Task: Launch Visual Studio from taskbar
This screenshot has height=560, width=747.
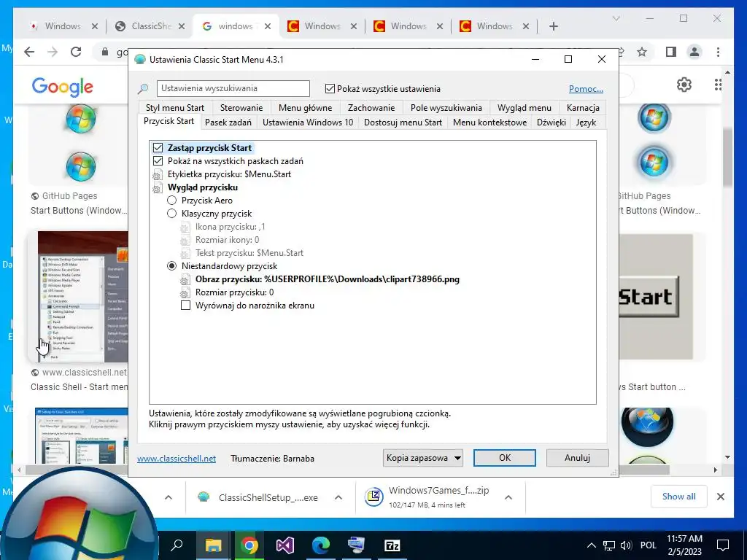Action: [285, 545]
